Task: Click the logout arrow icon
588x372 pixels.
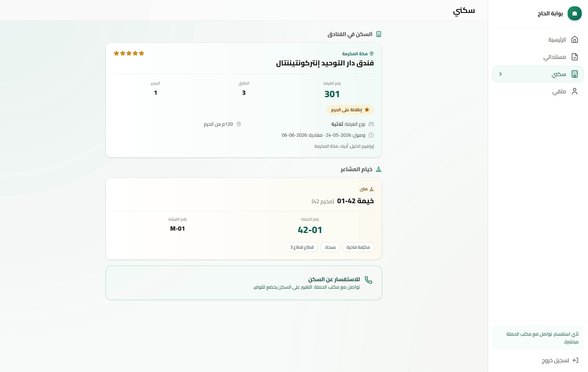Action: pyautogui.click(x=575, y=360)
